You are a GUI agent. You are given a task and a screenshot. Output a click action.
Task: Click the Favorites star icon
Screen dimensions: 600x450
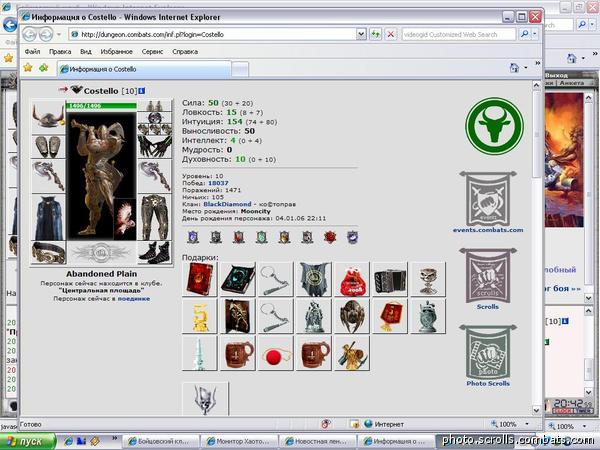(x=28, y=68)
